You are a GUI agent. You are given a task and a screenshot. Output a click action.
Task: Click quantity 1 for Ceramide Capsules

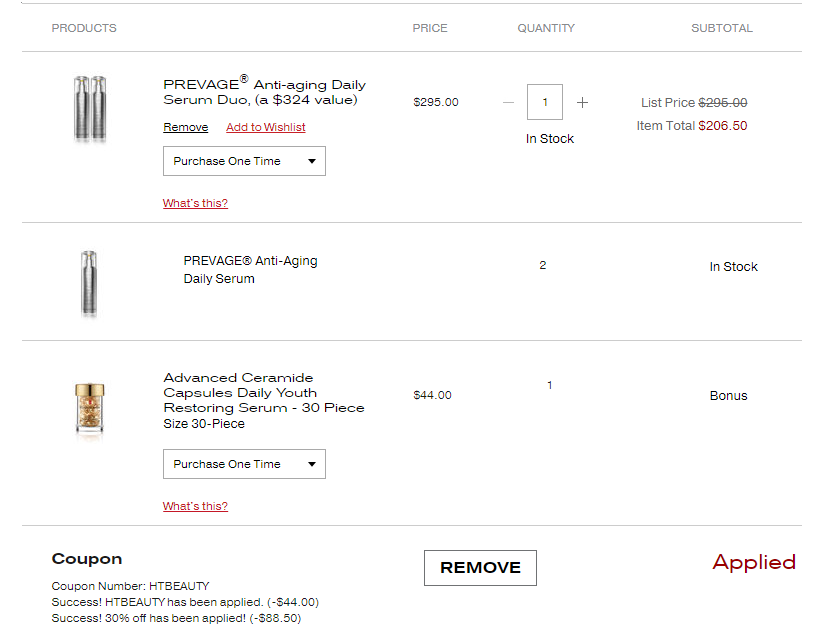pyautogui.click(x=550, y=385)
